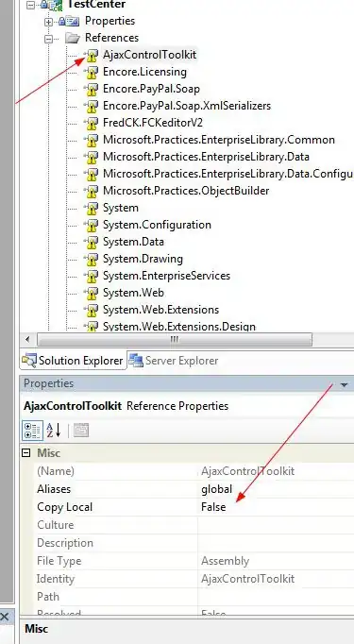This screenshot has height=644, width=354.
Task: Click the System reference warning icon
Action: [91, 209]
